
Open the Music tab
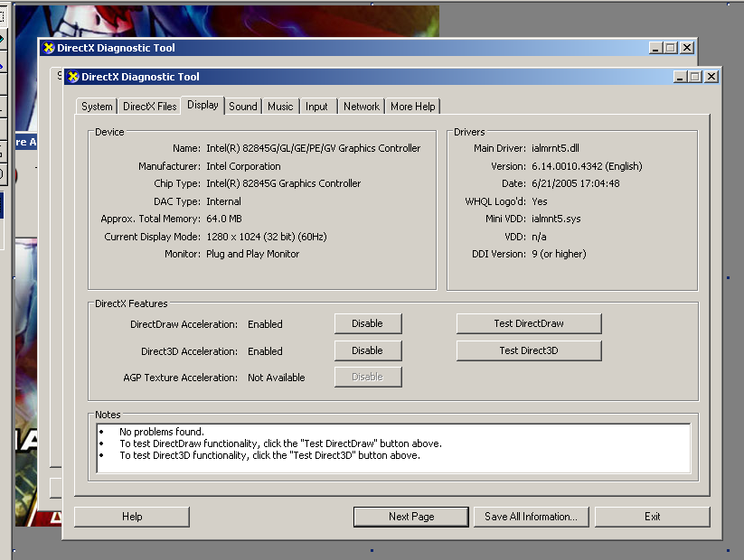click(280, 107)
